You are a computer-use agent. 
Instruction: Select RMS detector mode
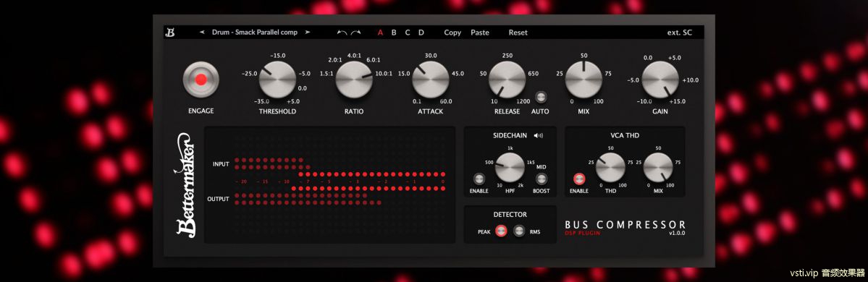518,231
